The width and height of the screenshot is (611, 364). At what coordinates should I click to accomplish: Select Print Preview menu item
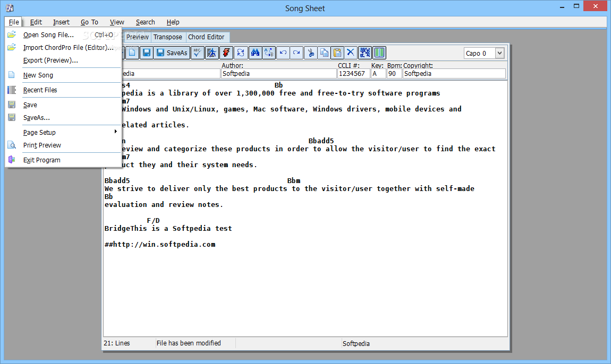click(x=64, y=145)
